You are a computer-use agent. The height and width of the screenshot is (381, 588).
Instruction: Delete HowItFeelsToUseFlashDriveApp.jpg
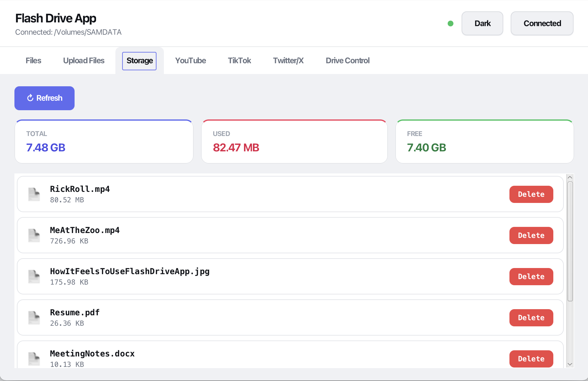(531, 277)
